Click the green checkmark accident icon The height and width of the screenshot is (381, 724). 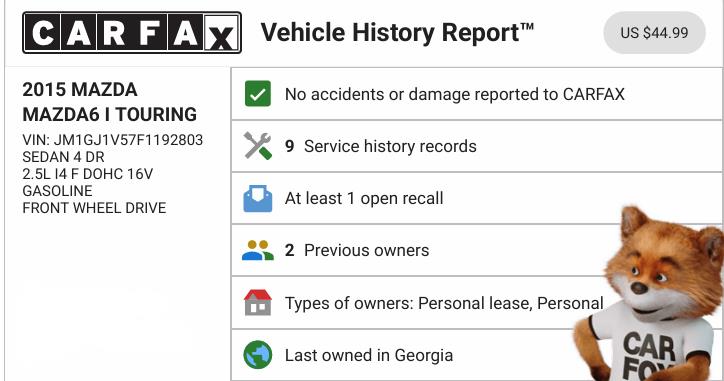pyautogui.click(x=258, y=94)
